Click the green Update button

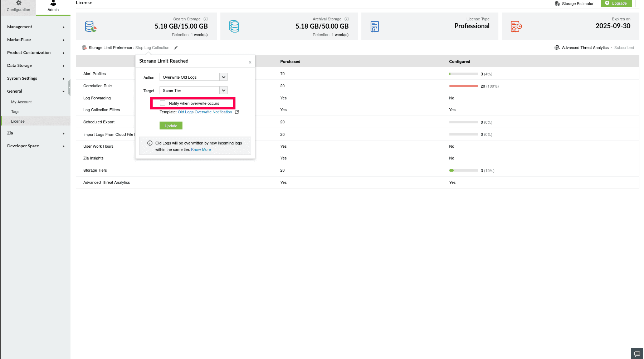[x=171, y=126]
